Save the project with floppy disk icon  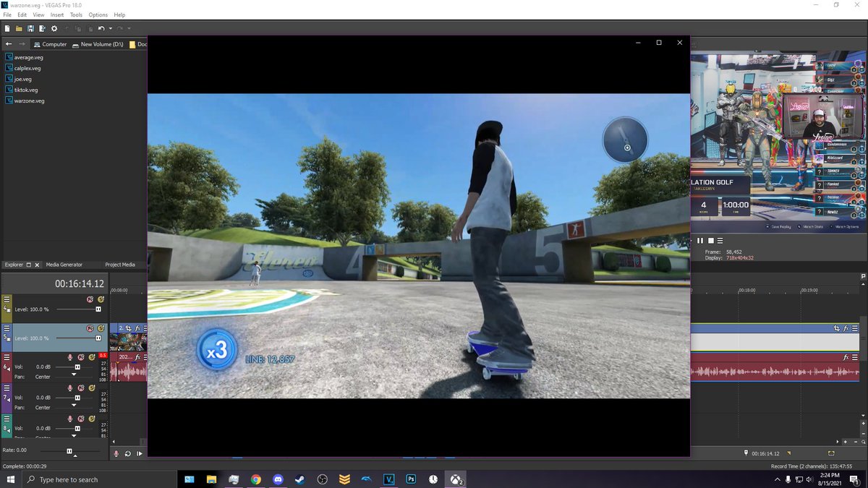coord(30,28)
